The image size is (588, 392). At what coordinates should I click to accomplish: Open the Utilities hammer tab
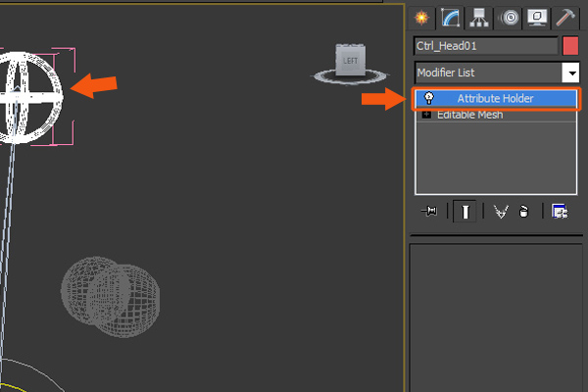tap(565, 18)
